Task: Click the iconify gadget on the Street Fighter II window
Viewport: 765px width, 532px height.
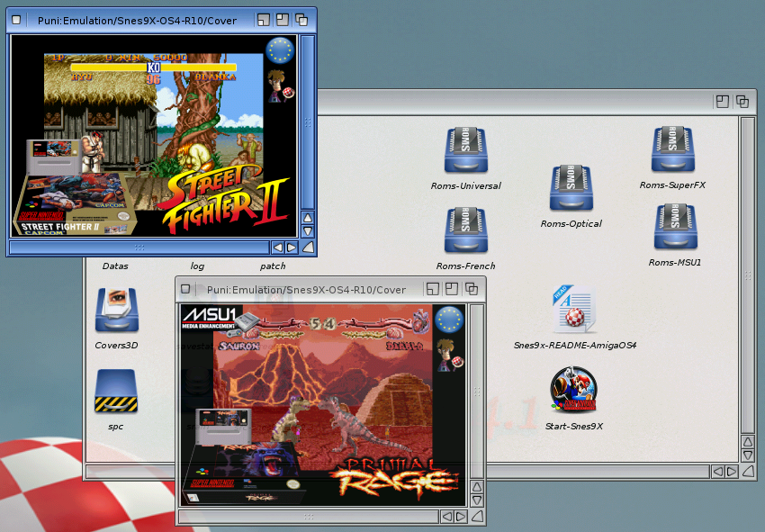Action: coord(263,19)
